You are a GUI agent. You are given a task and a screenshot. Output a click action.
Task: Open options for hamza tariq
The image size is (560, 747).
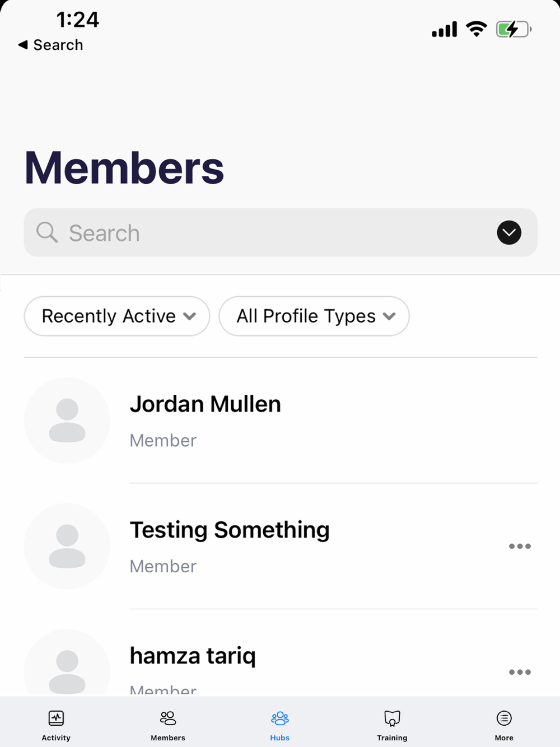[x=520, y=672]
